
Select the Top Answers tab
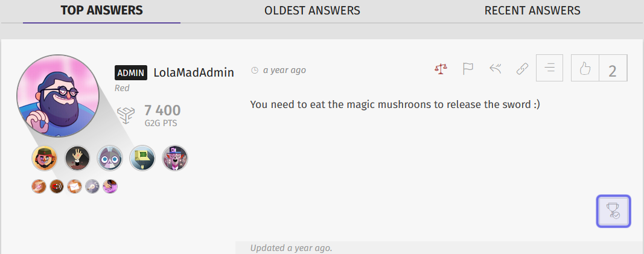tap(102, 11)
